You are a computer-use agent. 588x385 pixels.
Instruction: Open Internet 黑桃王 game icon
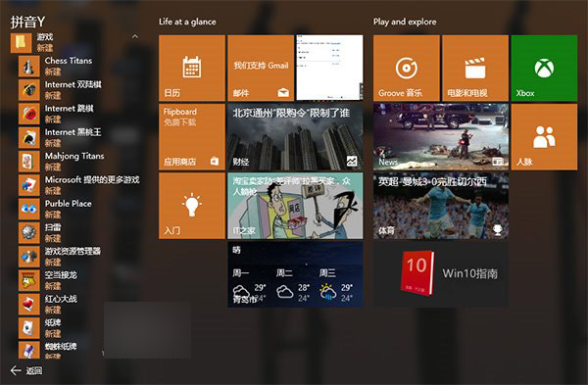28,137
